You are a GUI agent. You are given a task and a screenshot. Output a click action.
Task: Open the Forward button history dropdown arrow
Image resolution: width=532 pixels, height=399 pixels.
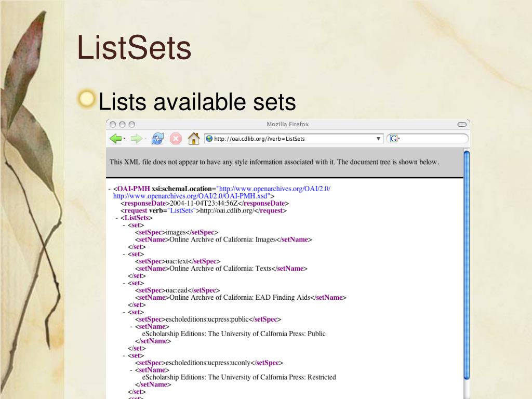pos(145,138)
